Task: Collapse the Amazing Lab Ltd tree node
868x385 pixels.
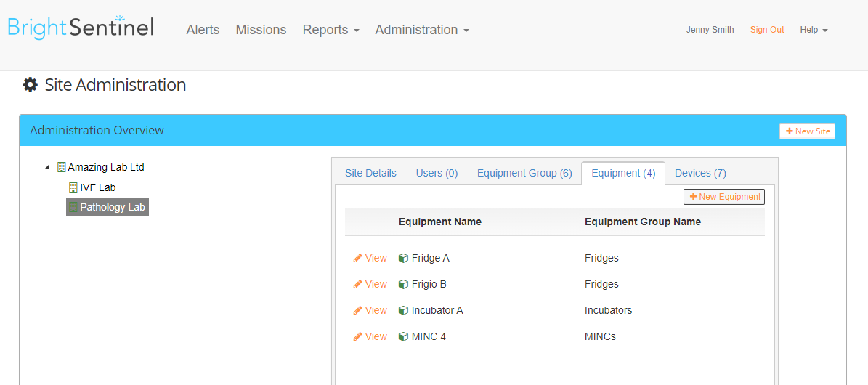Action: pyautogui.click(x=46, y=167)
